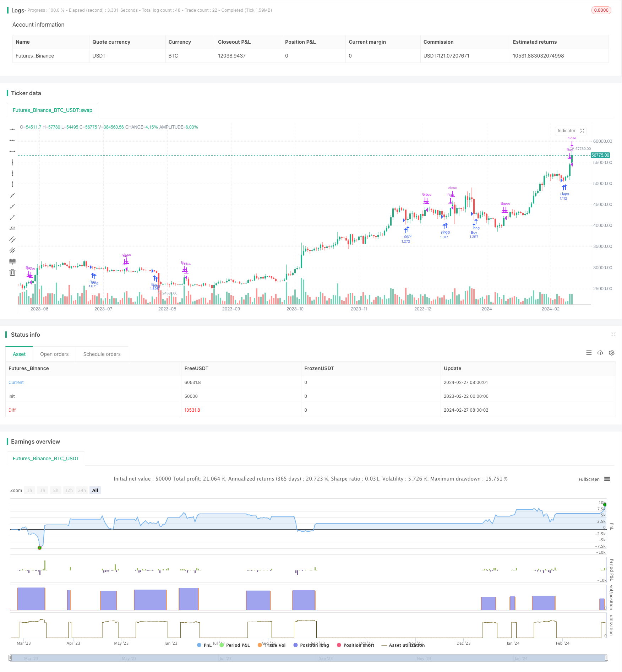622x672 pixels.
Task: Select the price line tool
Action: click(12, 228)
